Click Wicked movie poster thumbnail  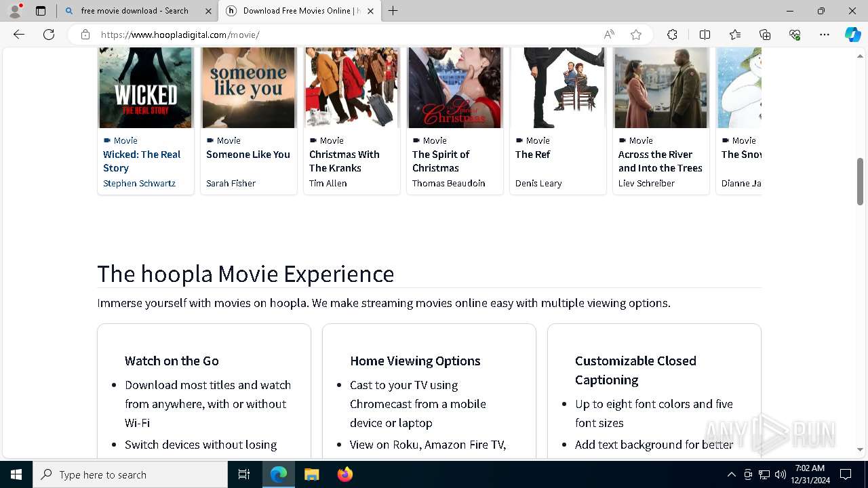point(146,87)
